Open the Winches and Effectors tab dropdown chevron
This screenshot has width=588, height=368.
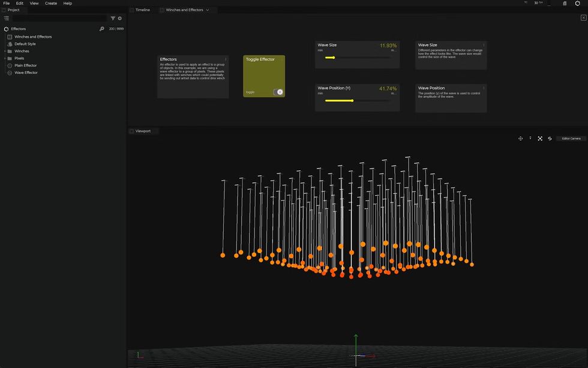pos(208,10)
